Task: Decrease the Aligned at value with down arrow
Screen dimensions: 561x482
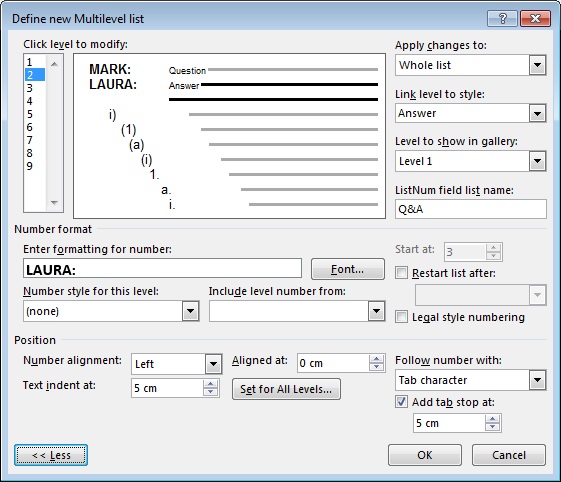Action: tap(376, 367)
